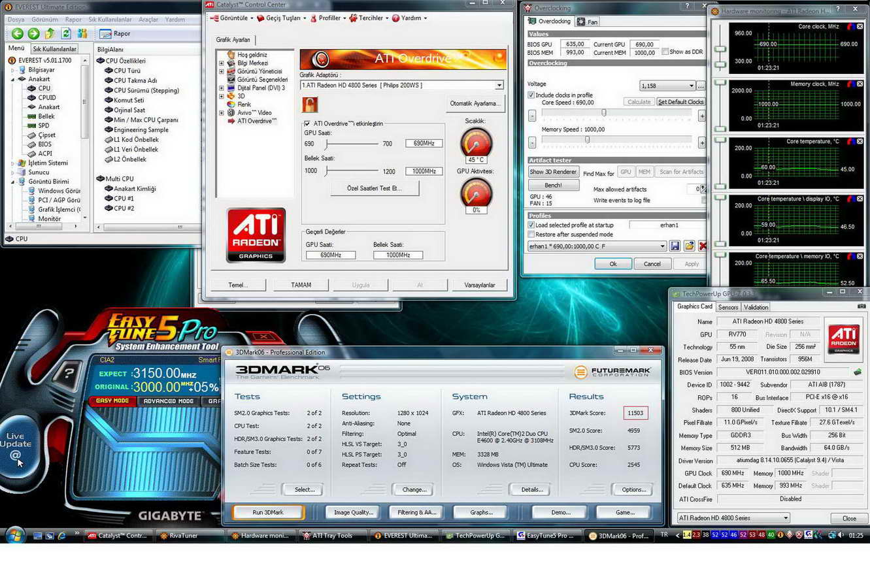Viewport: 870px width, 588px height.
Task: Open Validation tab in GPU-Z
Action: point(756,307)
